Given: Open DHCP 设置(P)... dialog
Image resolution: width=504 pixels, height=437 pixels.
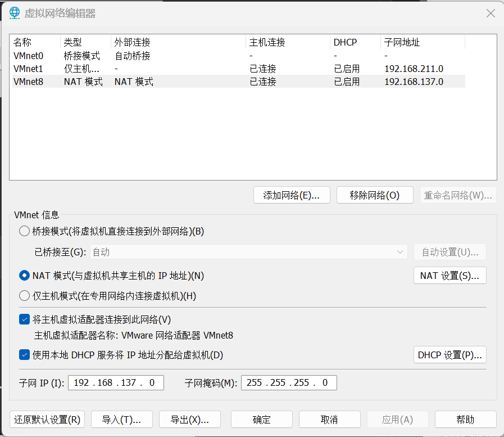Looking at the screenshot, I should (x=449, y=355).
